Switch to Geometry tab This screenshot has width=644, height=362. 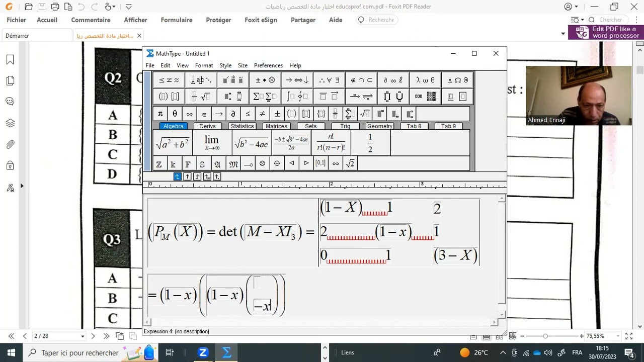(x=379, y=126)
